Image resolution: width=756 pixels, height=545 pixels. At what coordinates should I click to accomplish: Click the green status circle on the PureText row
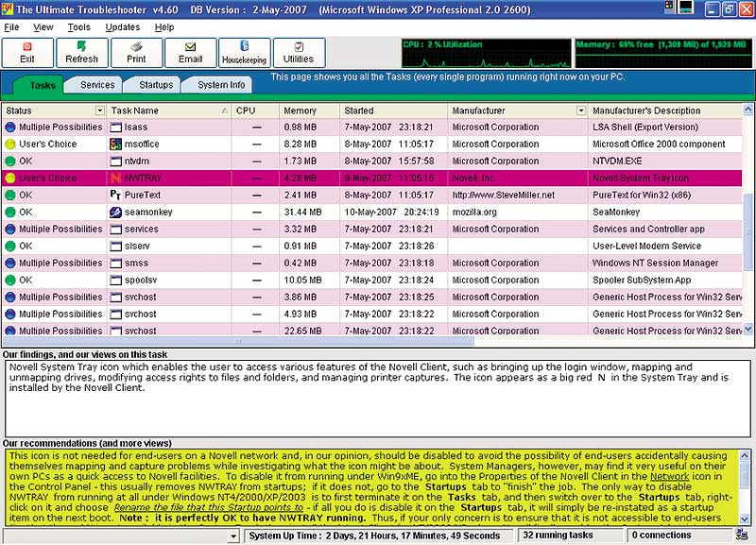10,195
